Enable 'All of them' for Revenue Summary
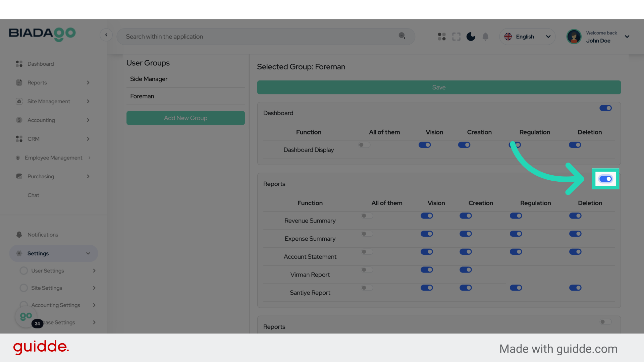Viewport: 644px width, 362px height. click(x=367, y=216)
